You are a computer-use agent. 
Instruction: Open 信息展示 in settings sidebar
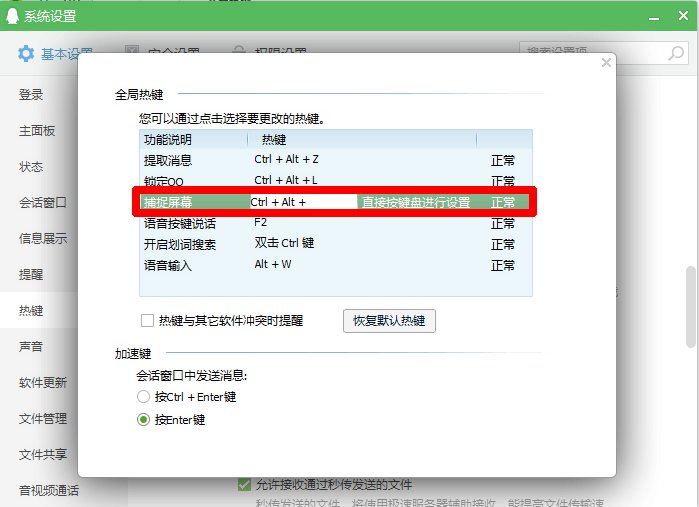pyautogui.click(x=43, y=239)
